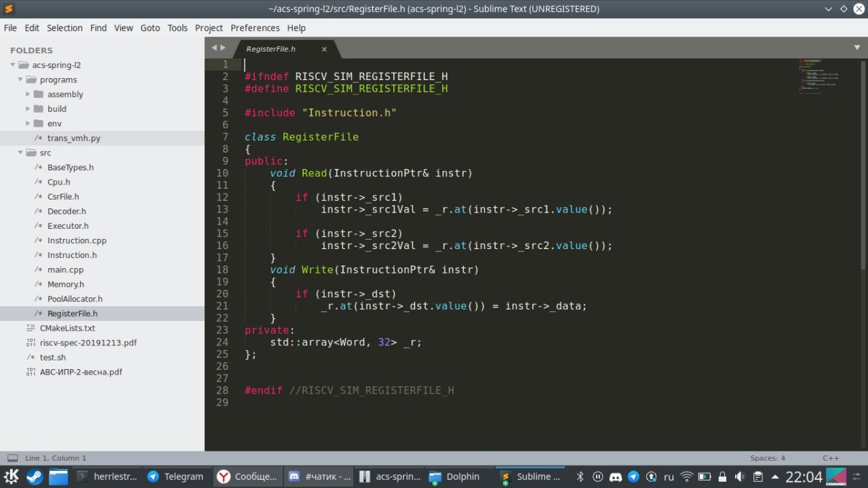Open the Goto menu
This screenshot has width=868, height=488.
(x=150, y=28)
